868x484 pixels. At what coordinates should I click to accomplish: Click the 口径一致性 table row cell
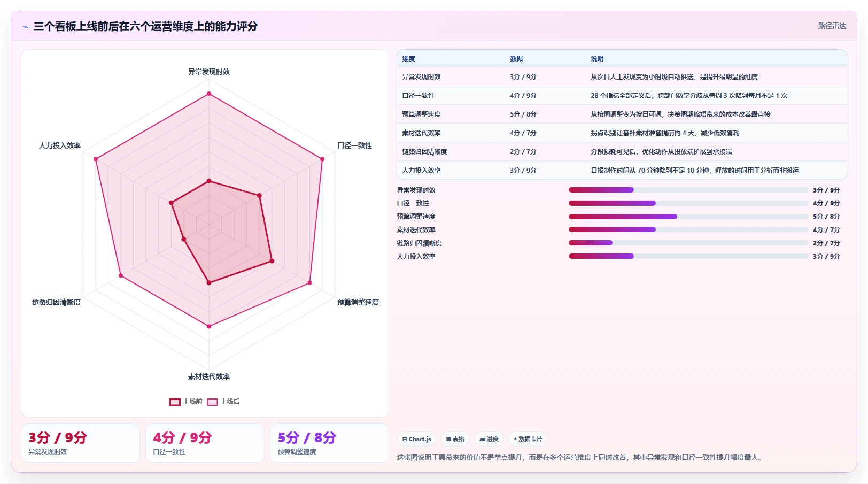point(418,96)
